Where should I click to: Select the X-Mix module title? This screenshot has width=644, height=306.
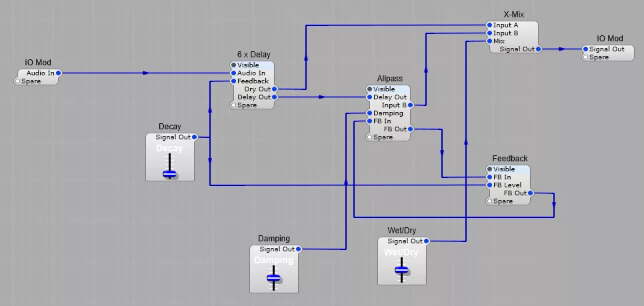[514, 15]
